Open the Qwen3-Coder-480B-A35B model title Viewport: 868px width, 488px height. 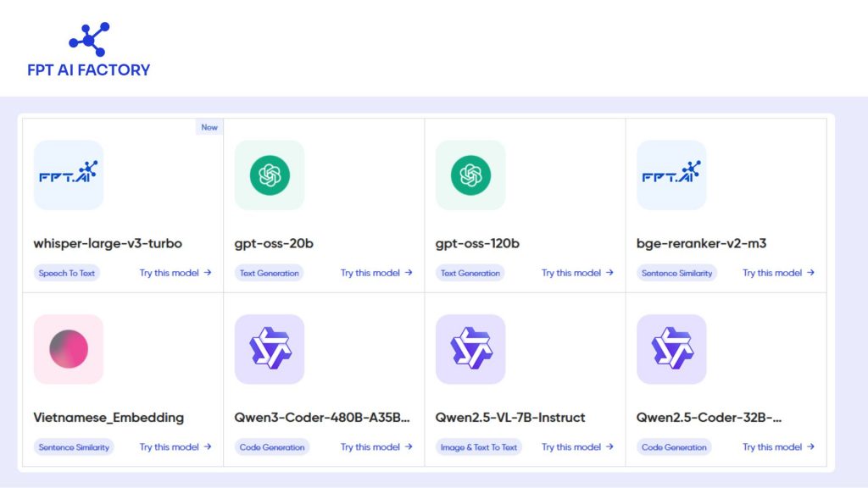[322, 417]
